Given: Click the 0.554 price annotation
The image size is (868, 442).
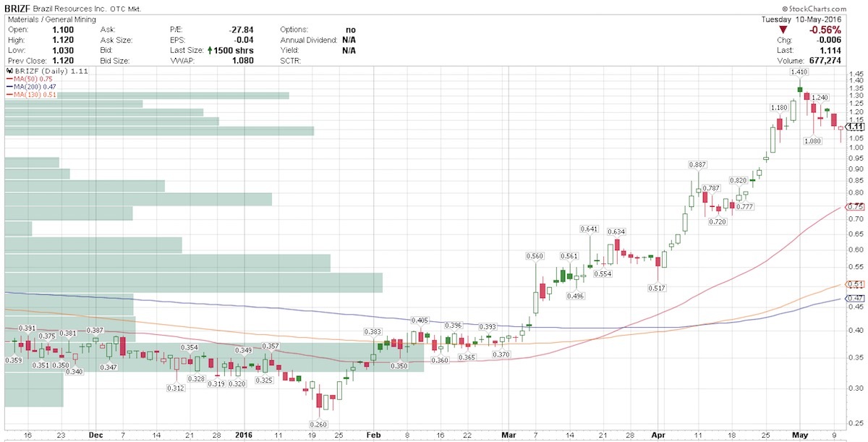Looking at the screenshot, I should click(x=603, y=274).
